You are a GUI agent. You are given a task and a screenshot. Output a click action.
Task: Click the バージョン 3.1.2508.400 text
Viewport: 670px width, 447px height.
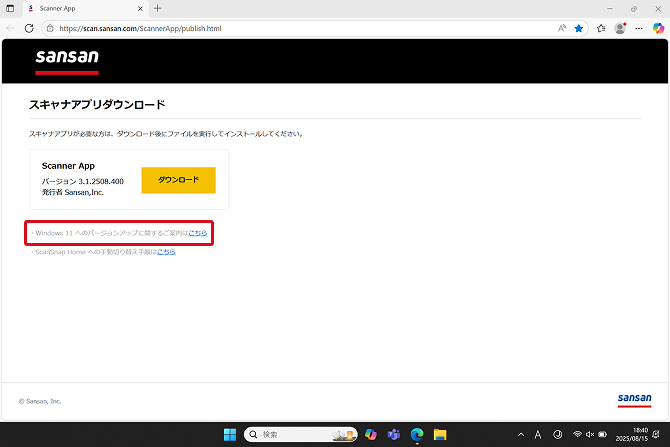coord(83,181)
